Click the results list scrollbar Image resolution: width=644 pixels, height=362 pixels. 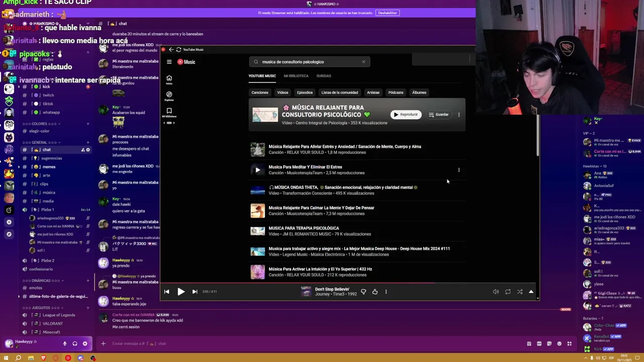click(537, 136)
